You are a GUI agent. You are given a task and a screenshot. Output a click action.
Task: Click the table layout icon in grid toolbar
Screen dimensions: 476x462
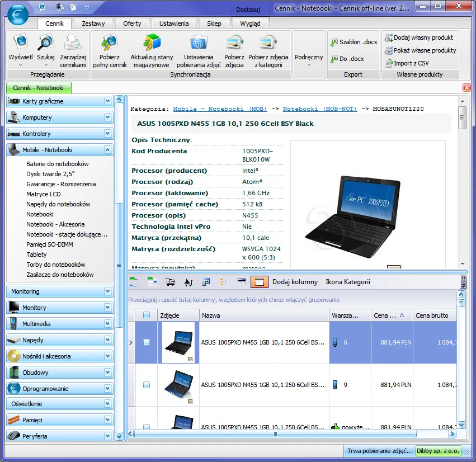[x=242, y=282]
